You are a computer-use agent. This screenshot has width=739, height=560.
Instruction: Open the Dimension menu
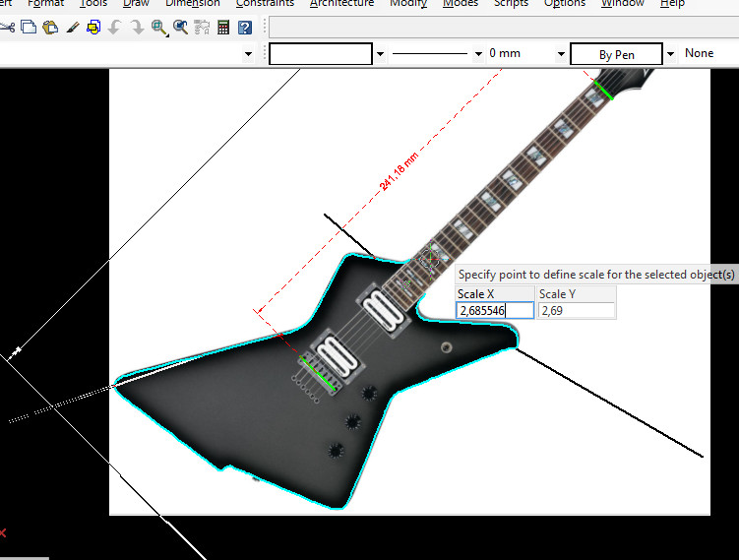click(x=192, y=4)
